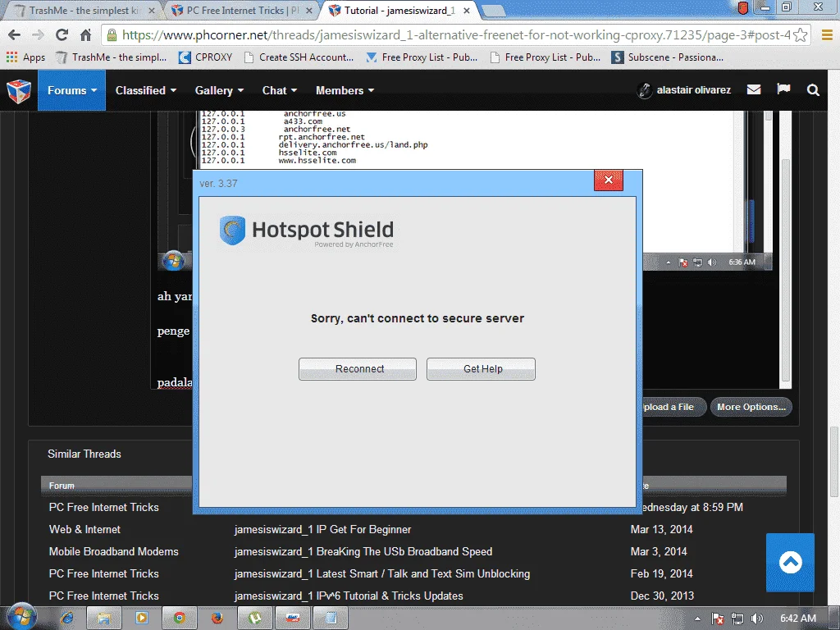Click the Hotspot Shield shield logo

point(232,231)
